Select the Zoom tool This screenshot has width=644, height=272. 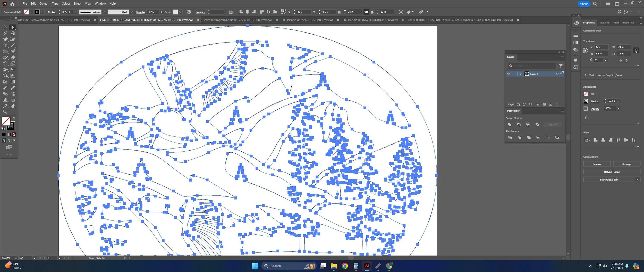[5, 112]
